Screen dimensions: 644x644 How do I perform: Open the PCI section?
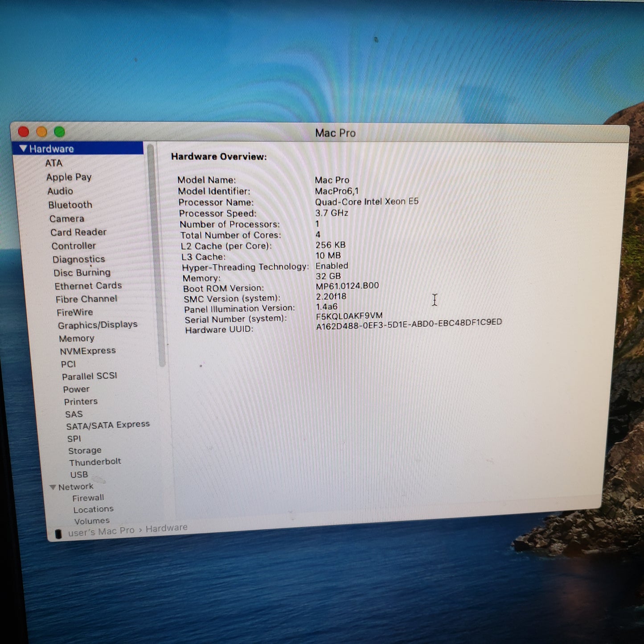68,364
